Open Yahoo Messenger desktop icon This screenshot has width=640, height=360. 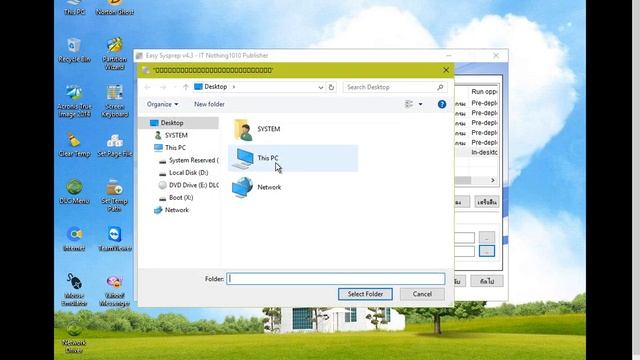(x=115, y=289)
